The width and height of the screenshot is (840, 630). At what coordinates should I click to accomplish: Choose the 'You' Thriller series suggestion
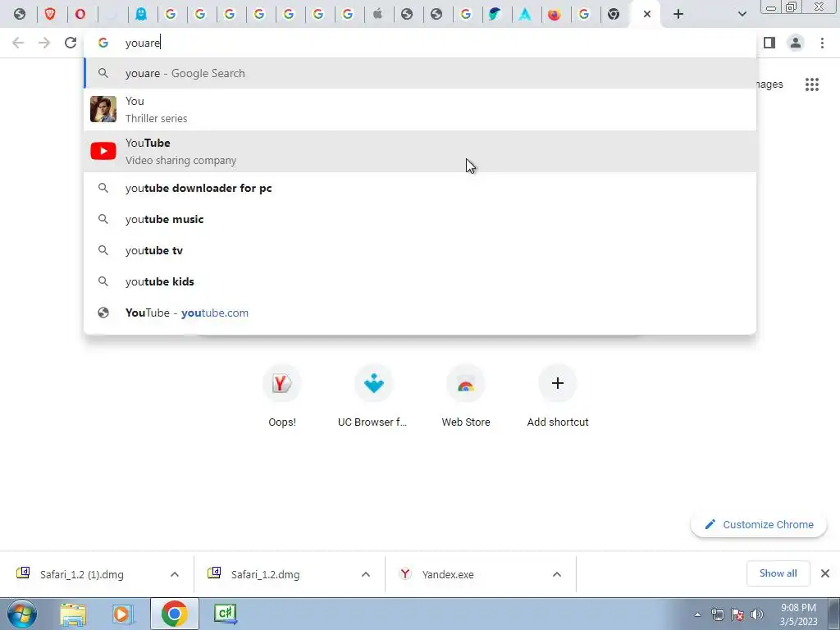(x=420, y=109)
